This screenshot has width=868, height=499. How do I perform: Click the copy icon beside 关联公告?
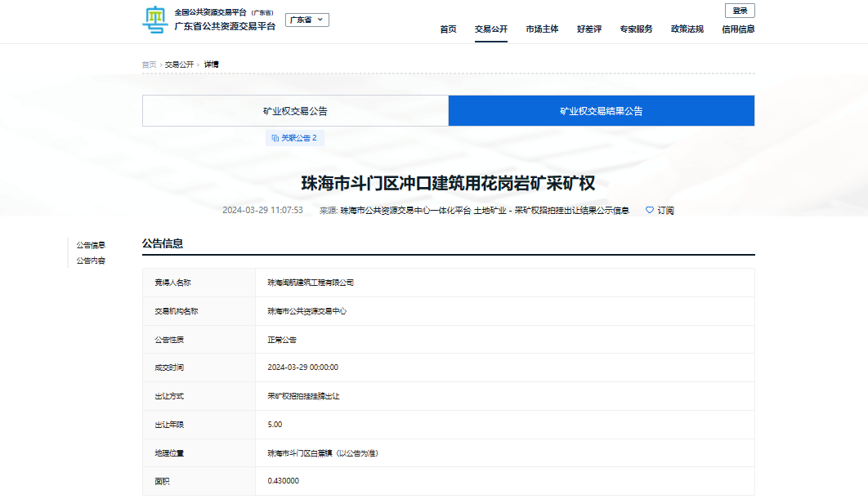275,138
